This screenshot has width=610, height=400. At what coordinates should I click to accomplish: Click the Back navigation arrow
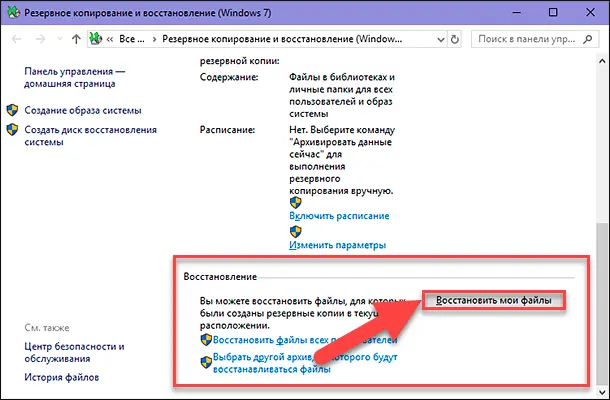[x=17, y=39]
